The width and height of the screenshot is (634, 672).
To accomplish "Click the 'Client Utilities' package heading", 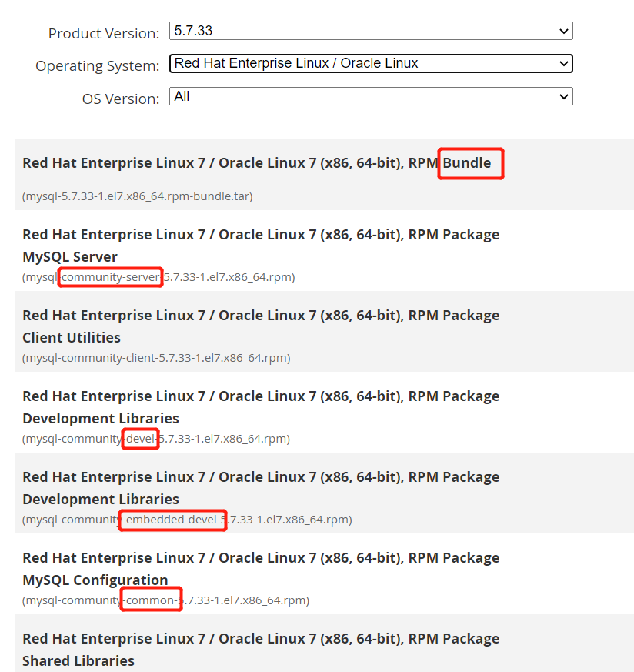I will [x=72, y=338].
